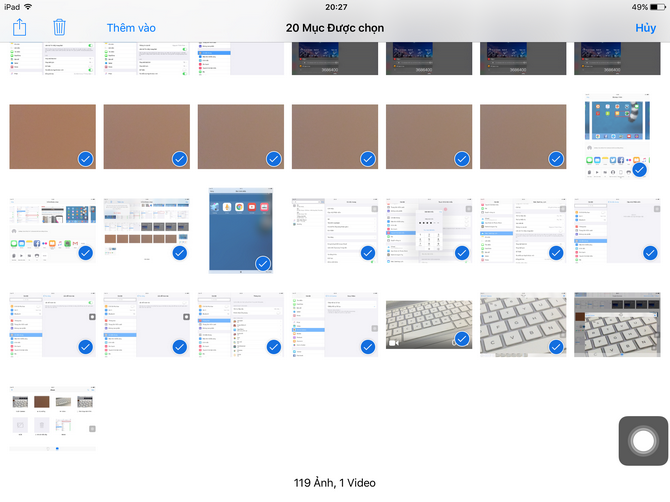Toggle checkmark on the last brown photo

(x=556, y=159)
